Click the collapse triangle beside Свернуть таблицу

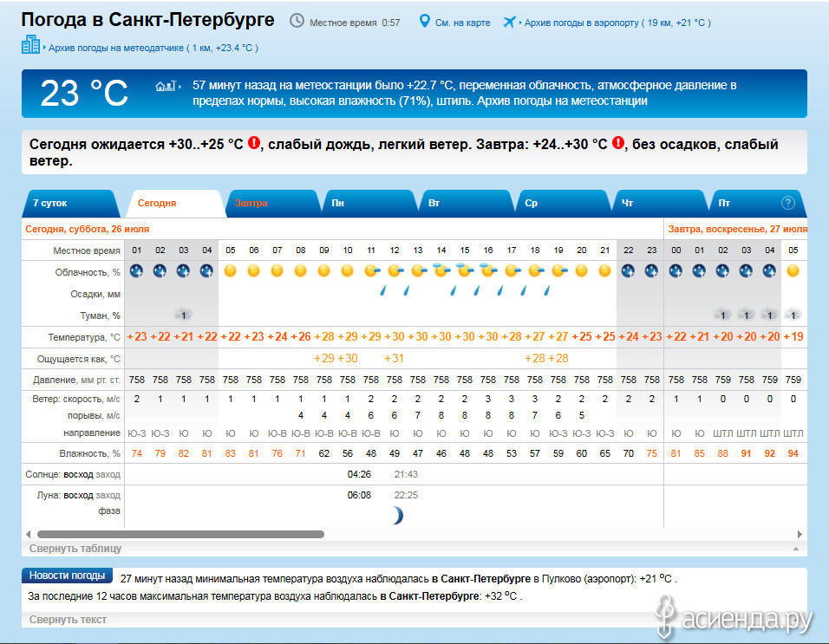point(796,549)
